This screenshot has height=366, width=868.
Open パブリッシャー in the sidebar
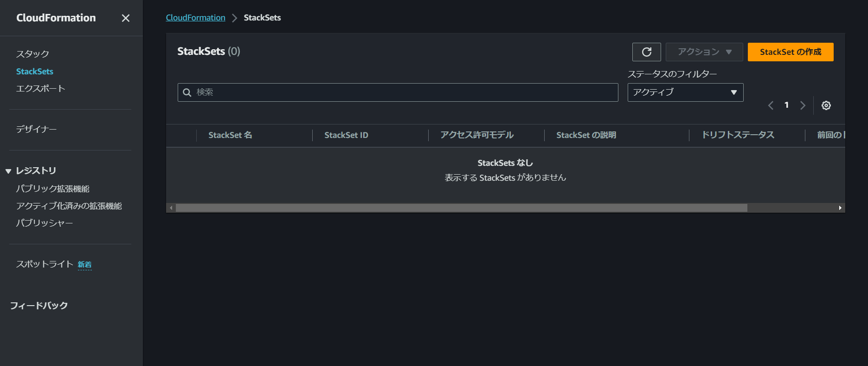pyautogui.click(x=45, y=223)
